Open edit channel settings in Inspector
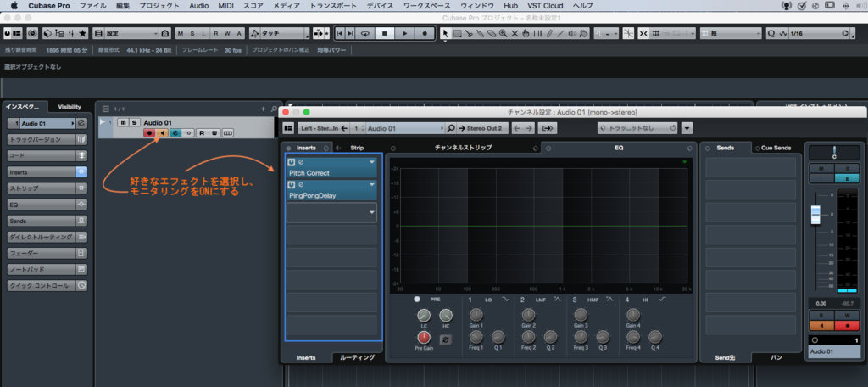 81,123
